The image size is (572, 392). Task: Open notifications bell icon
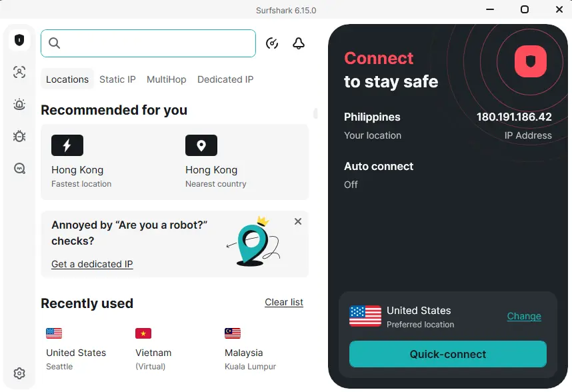tap(299, 43)
